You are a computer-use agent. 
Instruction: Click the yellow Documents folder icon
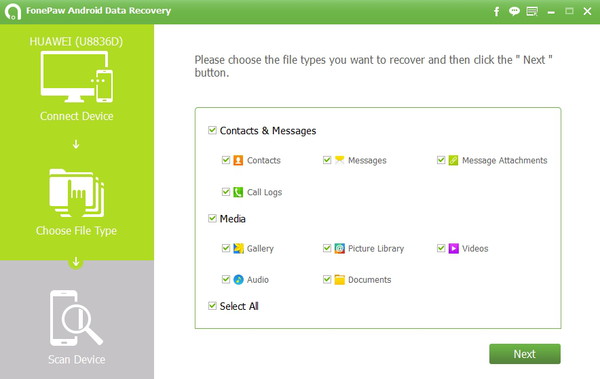(x=339, y=279)
